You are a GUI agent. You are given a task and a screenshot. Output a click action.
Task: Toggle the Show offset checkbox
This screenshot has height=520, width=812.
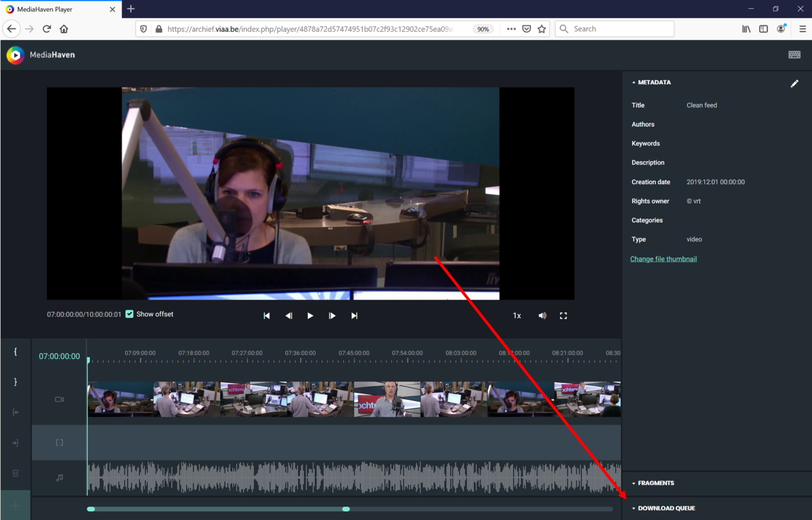130,314
